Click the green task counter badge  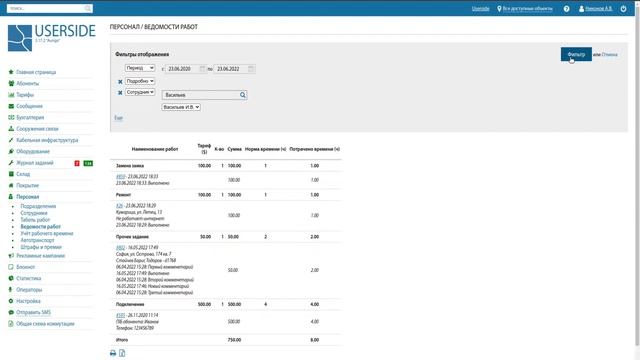(x=88, y=163)
